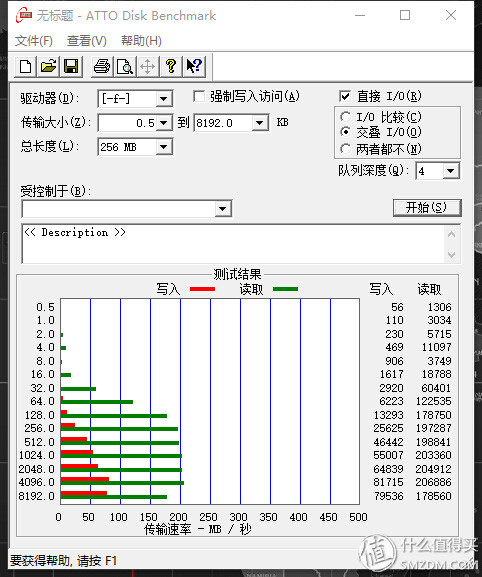Open the 查看(V) menu
The height and width of the screenshot is (577, 482).
coord(87,40)
